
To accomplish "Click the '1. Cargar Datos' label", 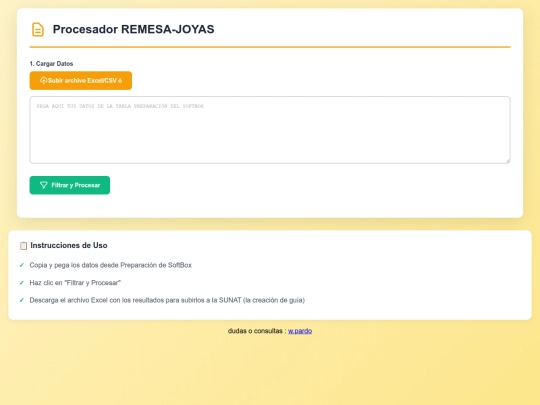I will click(x=51, y=64).
